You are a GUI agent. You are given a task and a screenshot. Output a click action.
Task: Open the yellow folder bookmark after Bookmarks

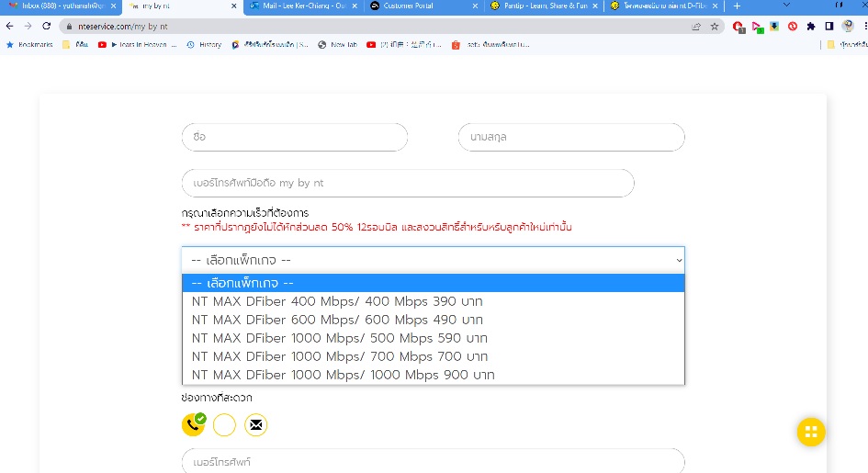point(75,45)
